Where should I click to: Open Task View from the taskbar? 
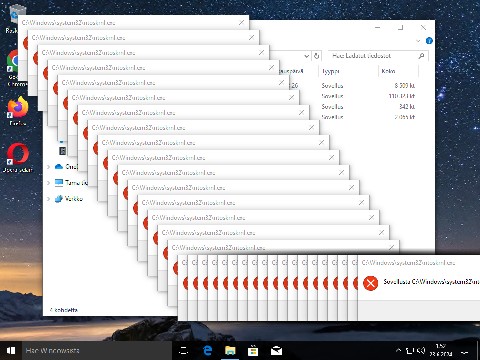coord(184,351)
